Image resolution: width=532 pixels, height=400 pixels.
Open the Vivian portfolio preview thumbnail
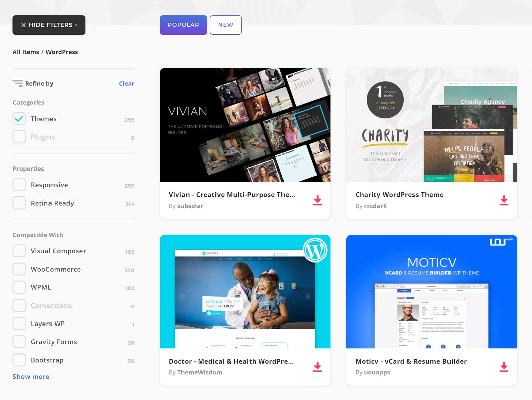click(x=245, y=125)
